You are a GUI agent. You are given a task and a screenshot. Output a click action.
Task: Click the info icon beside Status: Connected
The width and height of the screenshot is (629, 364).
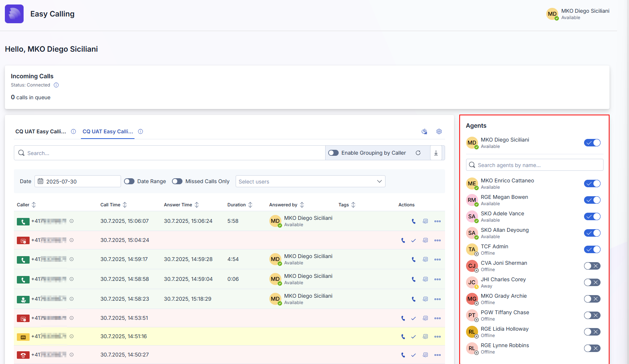56,85
